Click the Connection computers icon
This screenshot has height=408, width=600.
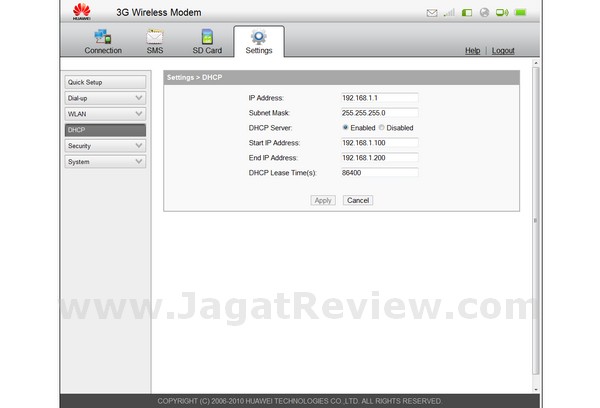coord(103,37)
